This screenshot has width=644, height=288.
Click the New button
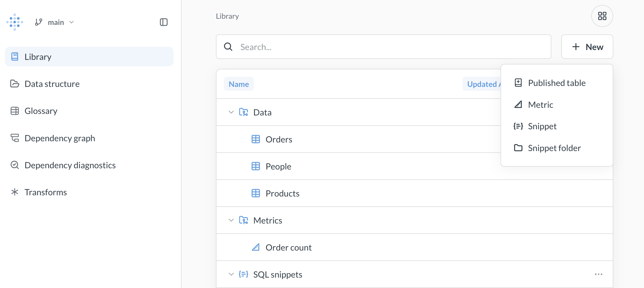pos(587,47)
